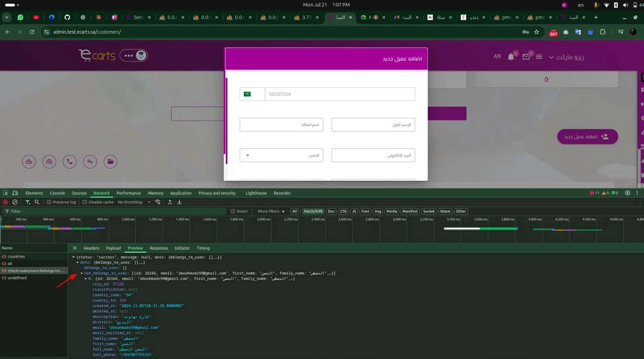
Task: Reload the page using browser refresh icon
Action: [x=32, y=32]
